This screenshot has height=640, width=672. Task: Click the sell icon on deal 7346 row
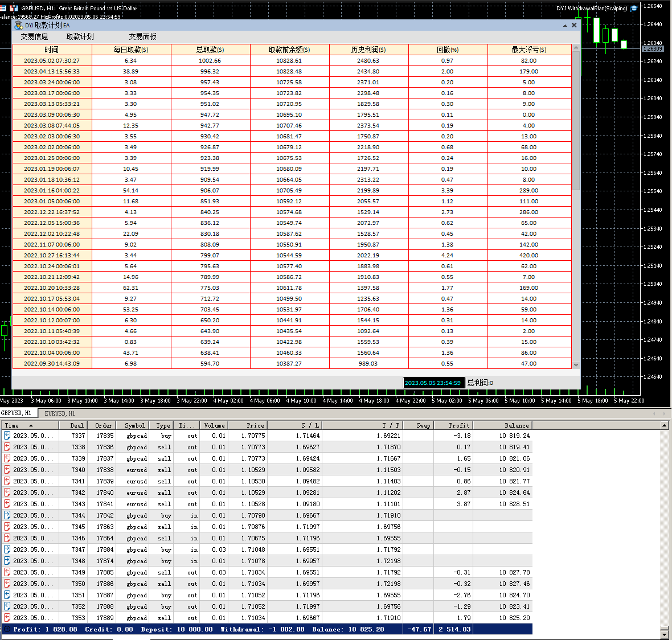click(7, 538)
